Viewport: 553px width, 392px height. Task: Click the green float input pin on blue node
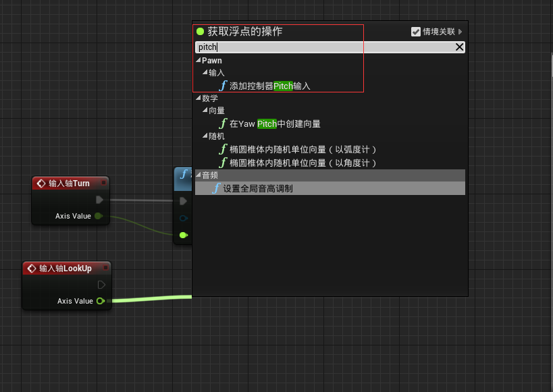tap(184, 235)
